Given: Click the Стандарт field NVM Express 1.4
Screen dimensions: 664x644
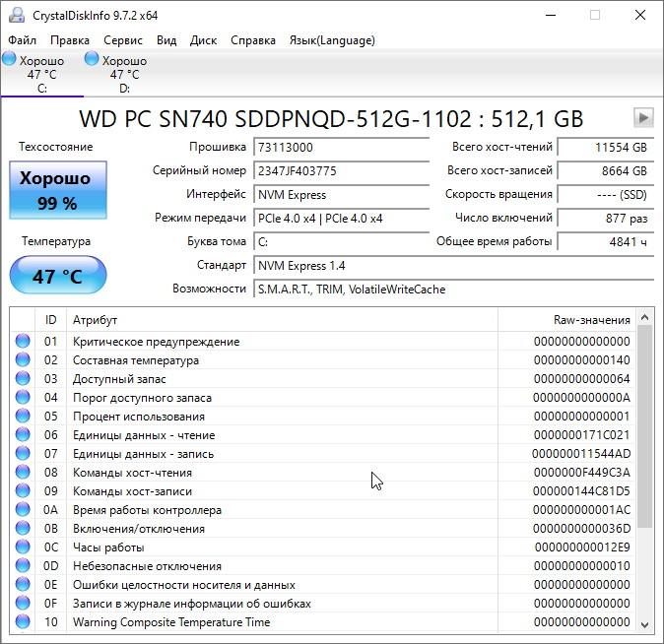Looking at the screenshot, I should pos(453,266).
